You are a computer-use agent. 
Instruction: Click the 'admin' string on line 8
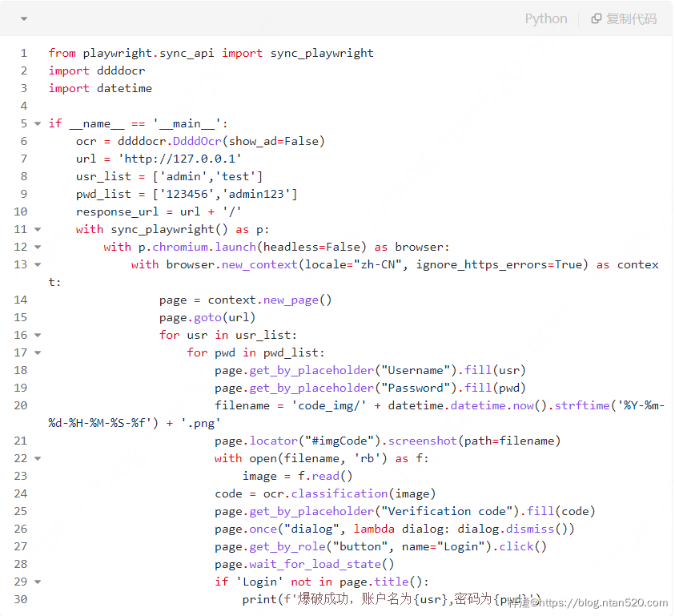[183, 176]
